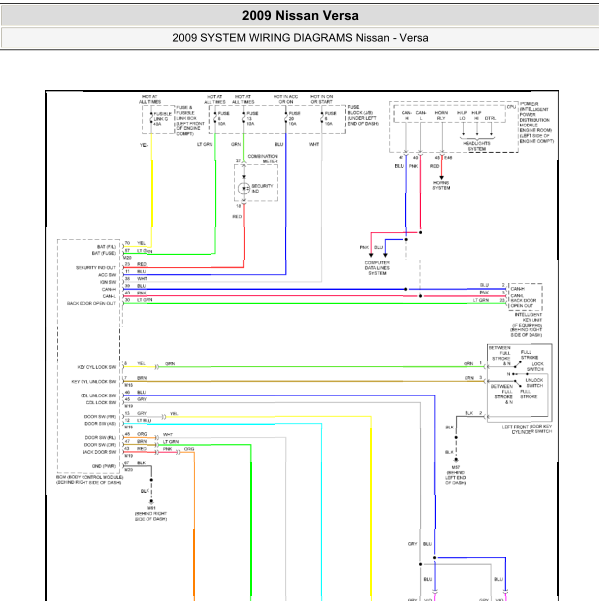599x601 pixels.
Task: Click the "GND (PWR)" pin label
Action: pos(104,466)
